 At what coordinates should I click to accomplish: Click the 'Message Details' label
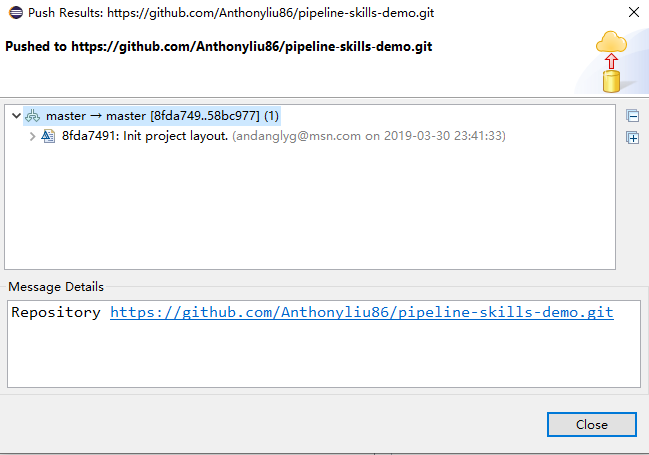coord(56,286)
